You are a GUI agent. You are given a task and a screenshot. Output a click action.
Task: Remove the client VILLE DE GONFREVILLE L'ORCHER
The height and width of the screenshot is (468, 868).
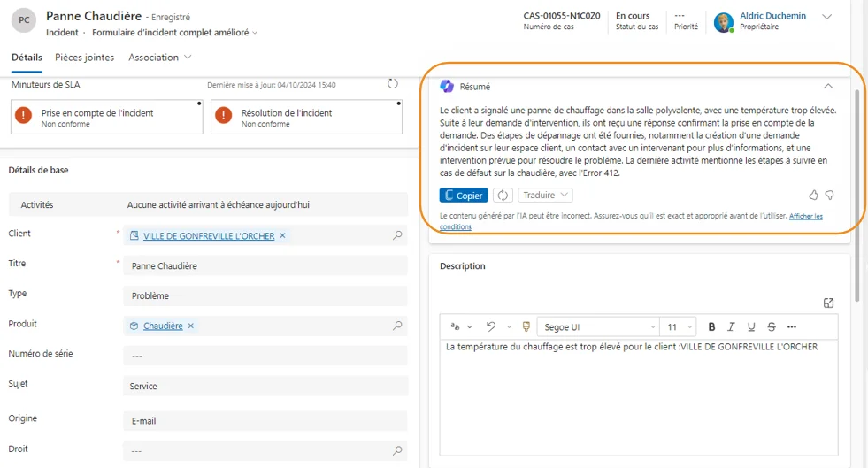[x=282, y=235]
